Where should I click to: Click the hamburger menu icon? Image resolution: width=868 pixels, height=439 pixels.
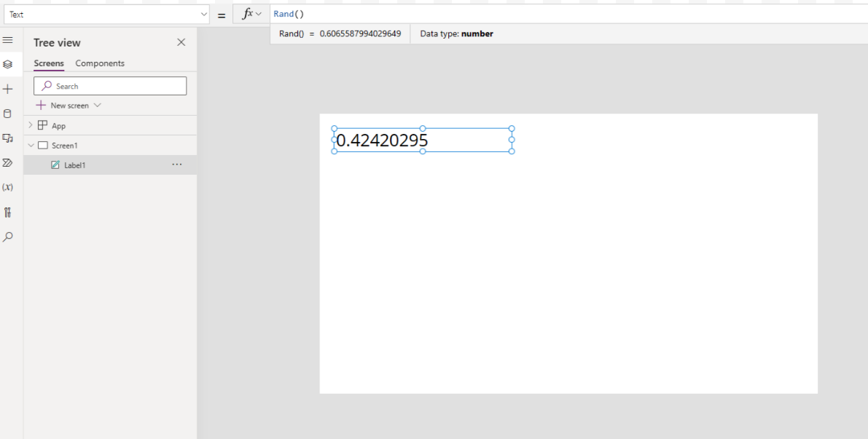(8, 41)
